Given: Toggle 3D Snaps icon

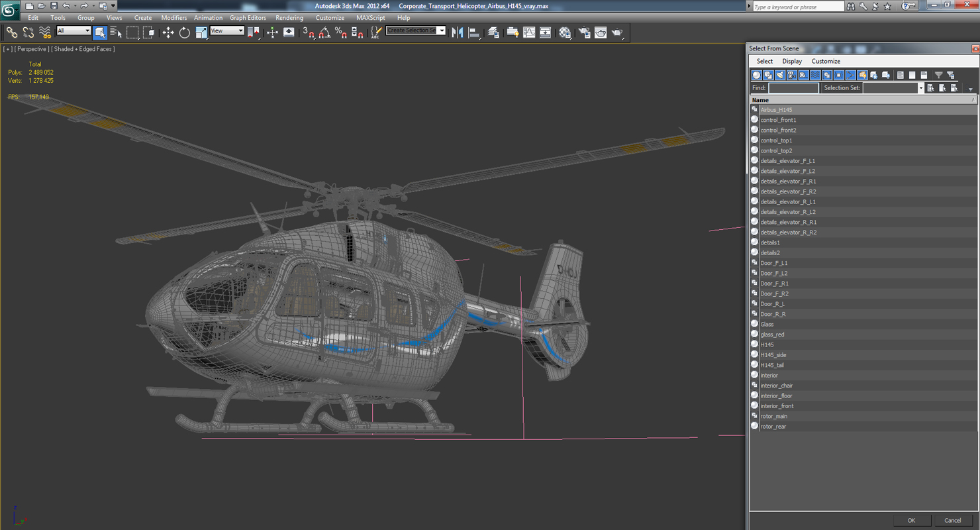Looking at the screenshot, I should pos(309,32).
